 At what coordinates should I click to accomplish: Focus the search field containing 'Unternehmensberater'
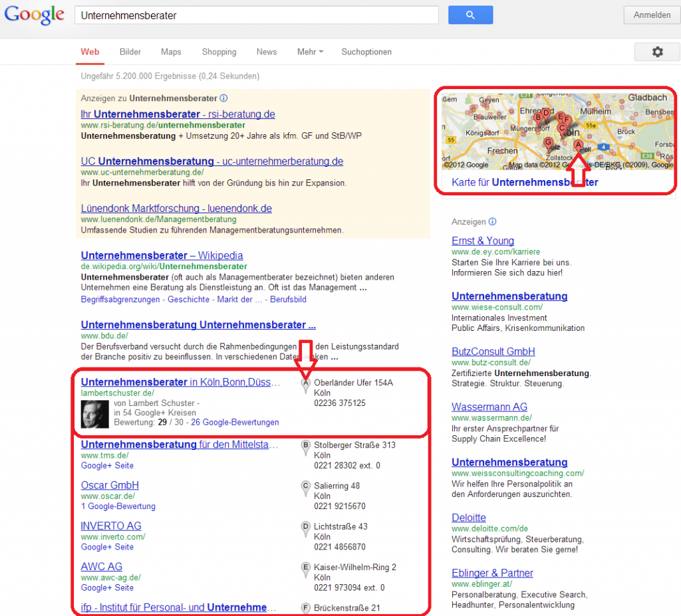[256, 15]
